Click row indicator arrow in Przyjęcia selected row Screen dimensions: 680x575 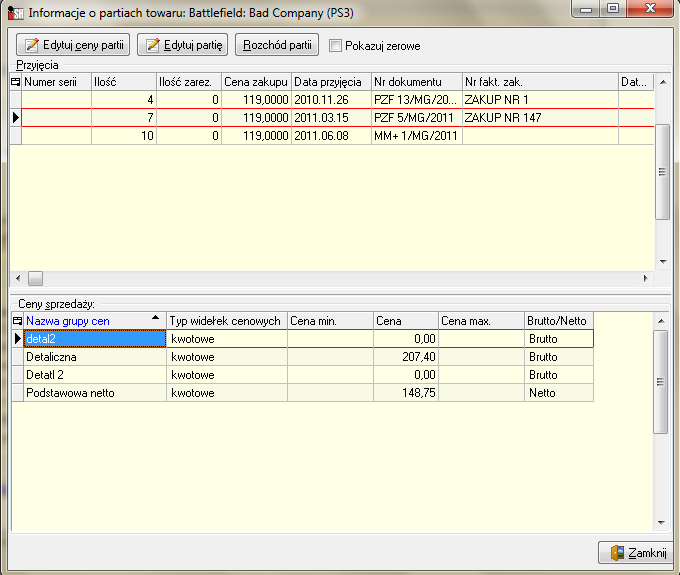click(x=16, y=118)
